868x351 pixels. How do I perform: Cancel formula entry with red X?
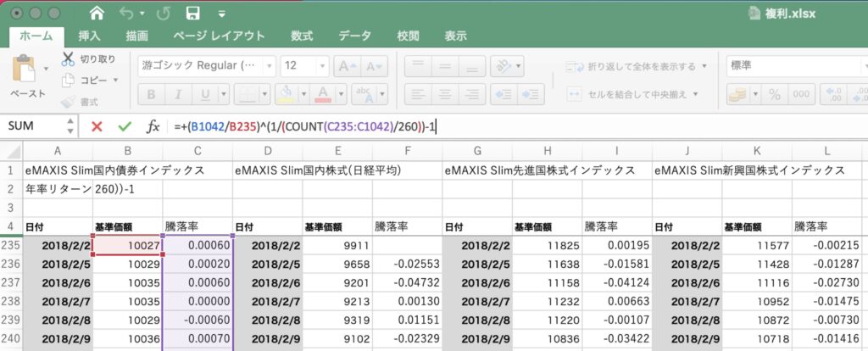(x=97, y=127)
